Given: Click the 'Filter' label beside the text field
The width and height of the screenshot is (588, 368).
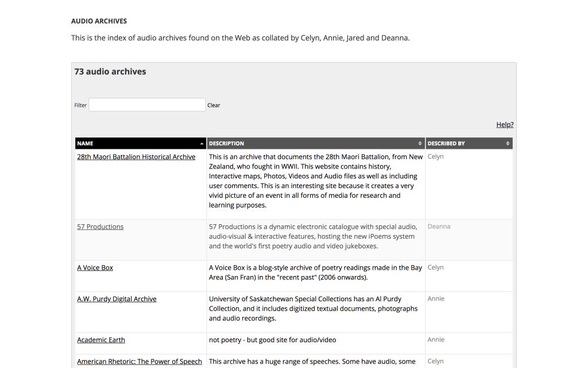Looking at the screenshot, I should point(80,105).
